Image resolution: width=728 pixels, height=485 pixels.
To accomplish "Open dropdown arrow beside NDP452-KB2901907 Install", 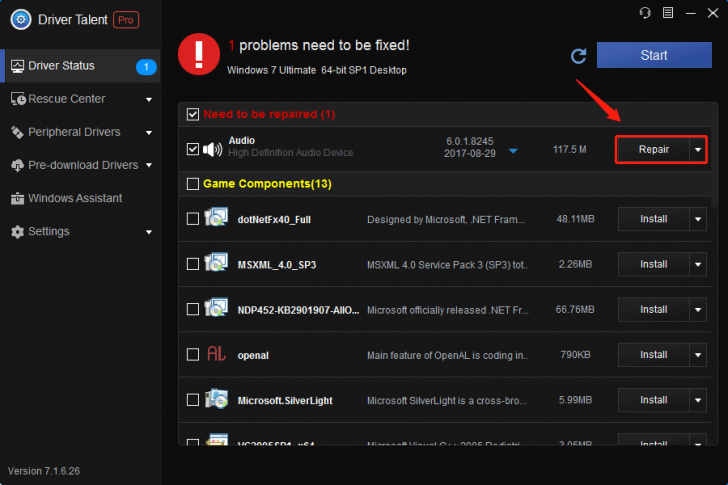I will 698,310.
